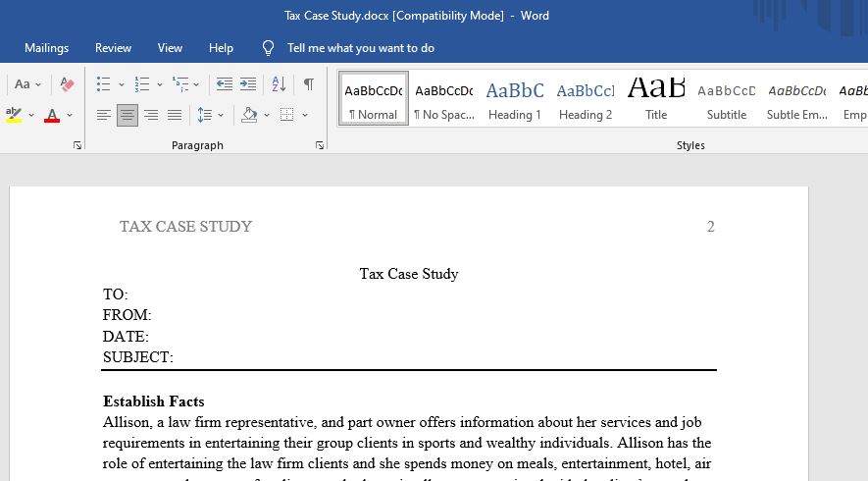This screenshot has height=481, width=868.
Task: Open the Mailings tab
Action: [x=46, y=48]
